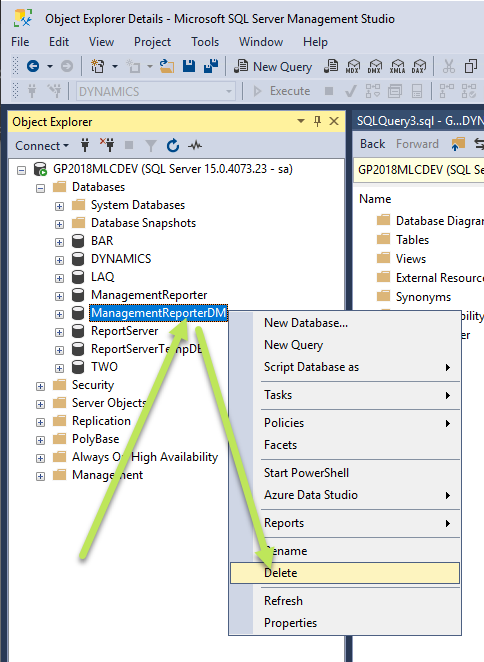Expand the DYNAMICS database node
The height and width of the screenshot is (662, 484).
60,260
